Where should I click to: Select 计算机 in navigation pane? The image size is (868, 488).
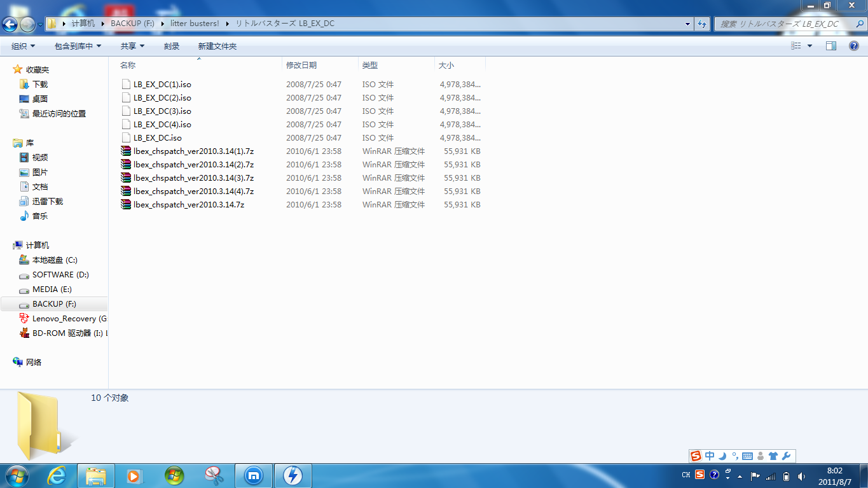pyautogui.click(x=37, y=245)
